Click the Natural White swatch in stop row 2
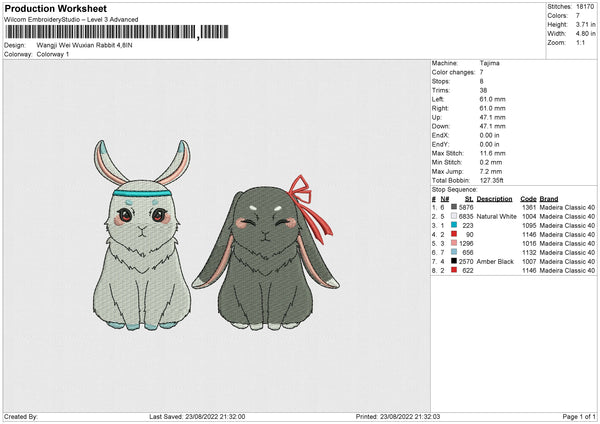 pos(454,216)
